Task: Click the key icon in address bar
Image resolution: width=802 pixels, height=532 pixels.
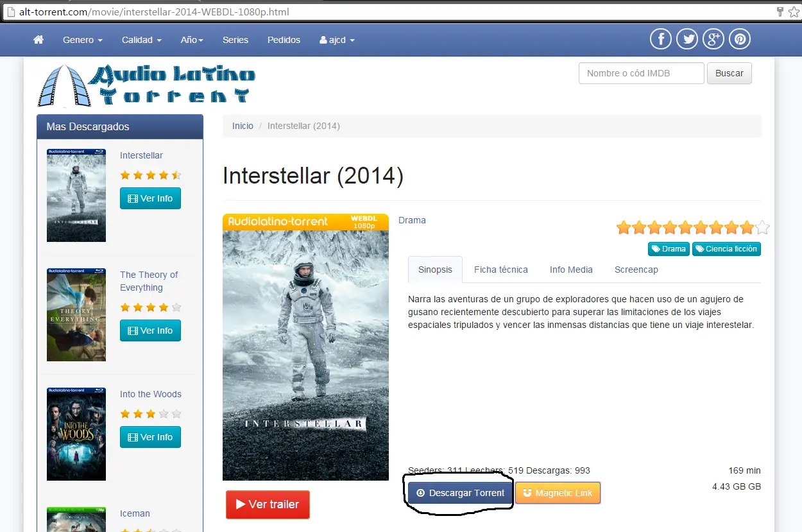Action: click(781, 12)
